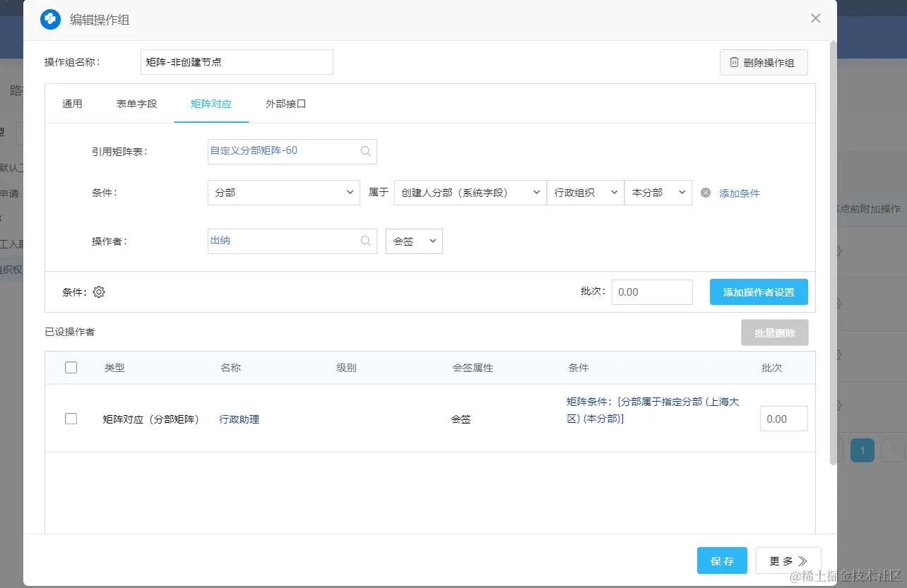Go to the 外部接口 tab
Viewport: 907px width, 588px height.
tap(285, 104)
